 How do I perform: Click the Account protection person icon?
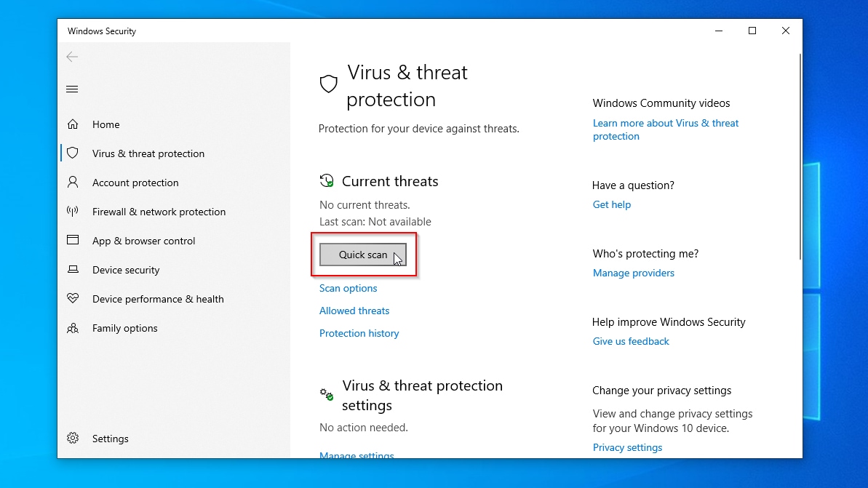pyautogui.click(x=73, y=183)
